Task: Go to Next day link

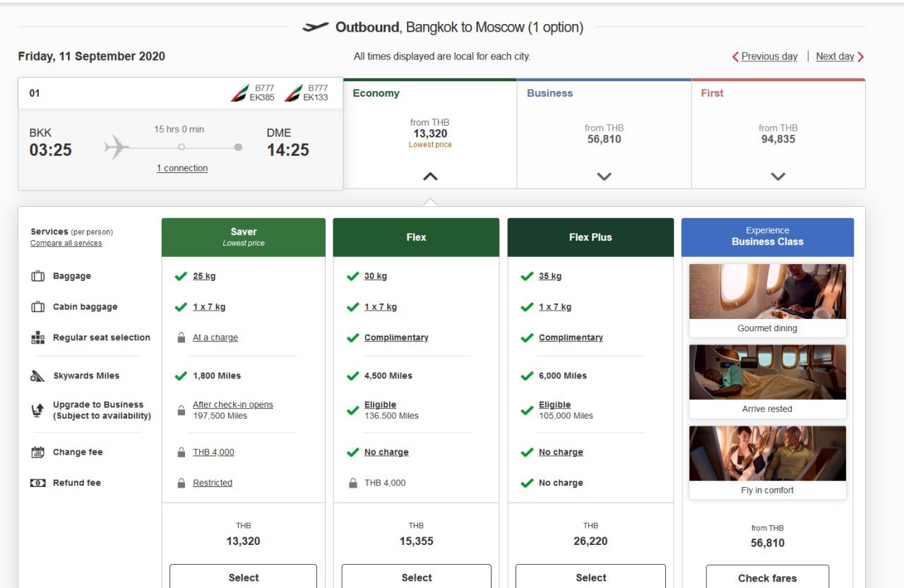Action: [835, 56]
